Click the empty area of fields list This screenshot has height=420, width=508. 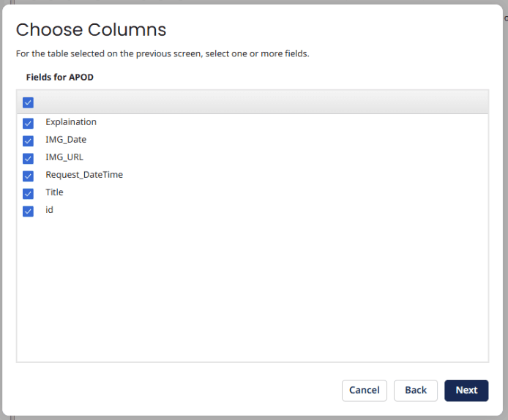pyautogui.click(x=252, y=293)
